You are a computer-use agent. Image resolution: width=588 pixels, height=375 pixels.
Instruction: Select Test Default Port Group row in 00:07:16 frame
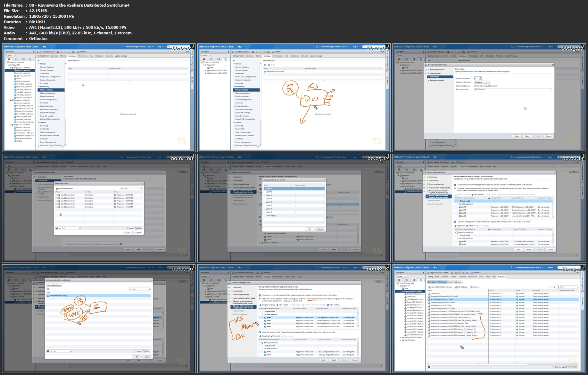(99, 296)
